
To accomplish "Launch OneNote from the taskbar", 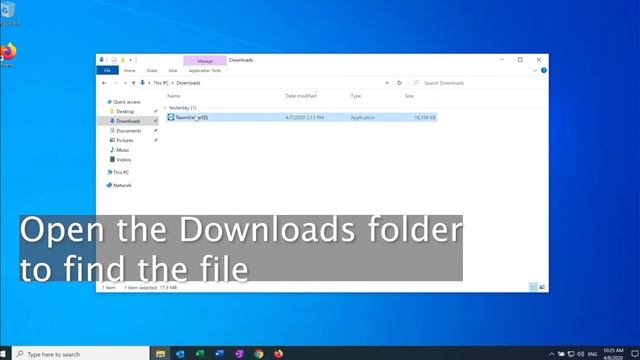I will (239, 354).
